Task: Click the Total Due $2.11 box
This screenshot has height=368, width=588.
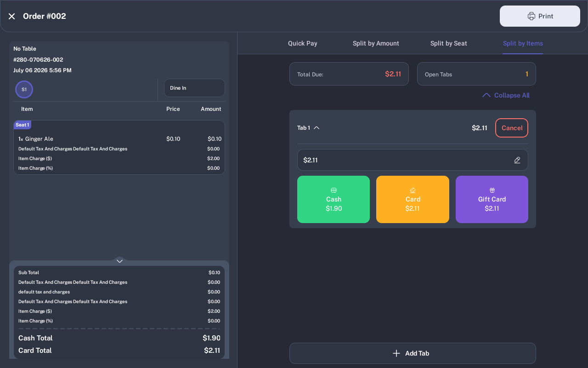Action: click(349, 74)
